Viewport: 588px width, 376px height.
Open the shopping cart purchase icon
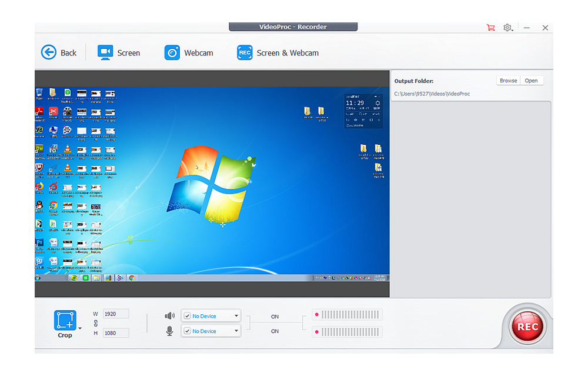[x=490, y=28]
